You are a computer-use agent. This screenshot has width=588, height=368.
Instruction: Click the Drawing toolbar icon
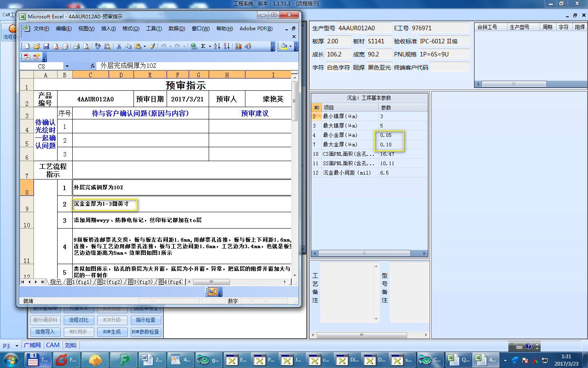pos(248,46)
